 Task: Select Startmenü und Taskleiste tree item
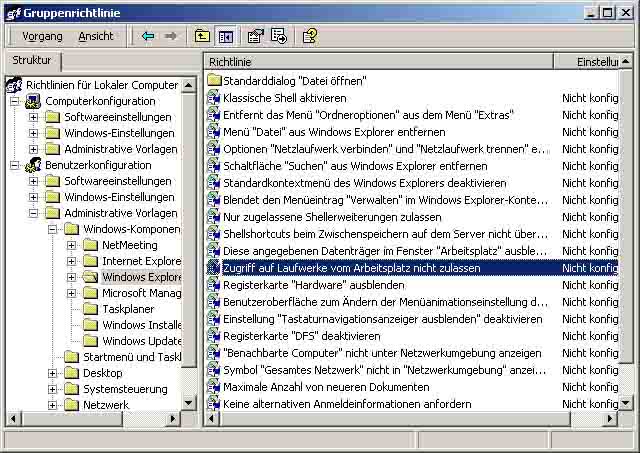(x=132, y=357)
